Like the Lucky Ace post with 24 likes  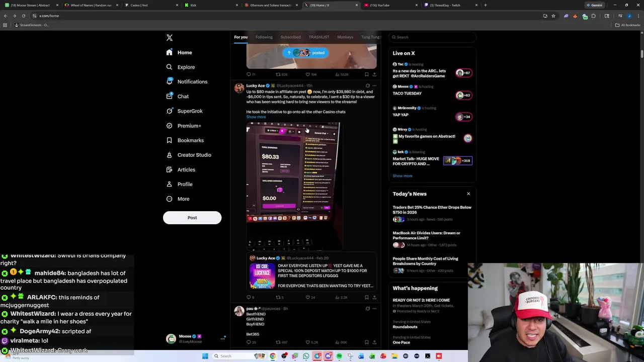coord(310,297)
